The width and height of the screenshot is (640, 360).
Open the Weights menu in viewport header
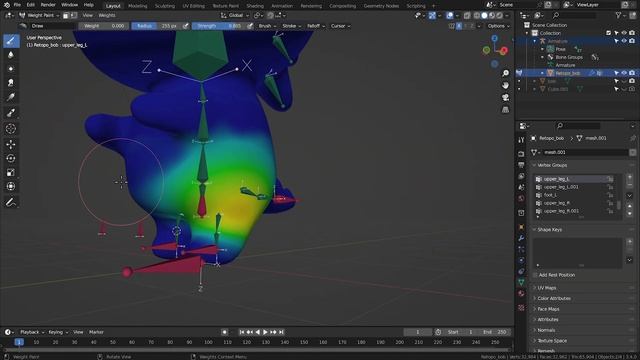pyautogui.click(x=107, y=16)
